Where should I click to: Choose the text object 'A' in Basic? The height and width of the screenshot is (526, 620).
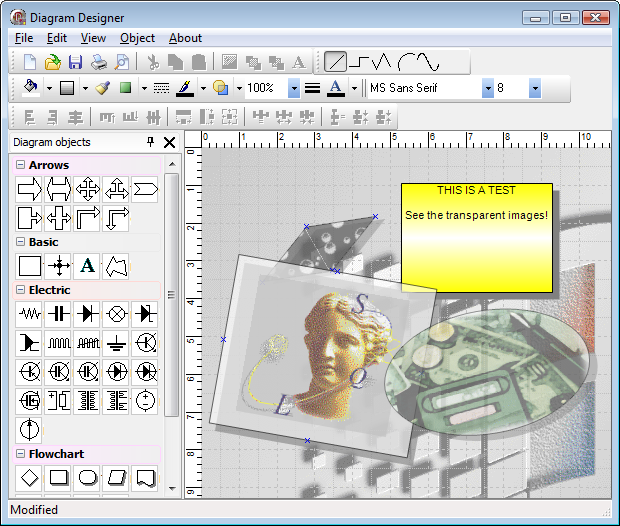tap(88, 266)
